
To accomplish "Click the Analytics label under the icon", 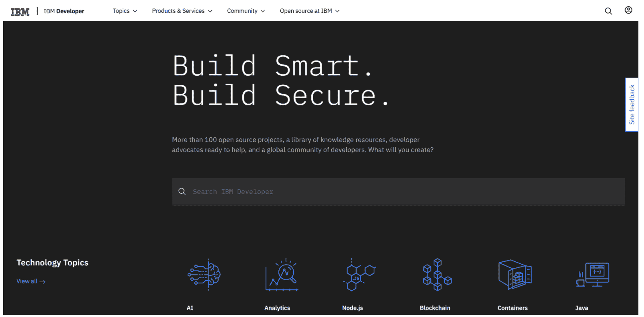I will (277, 308).
